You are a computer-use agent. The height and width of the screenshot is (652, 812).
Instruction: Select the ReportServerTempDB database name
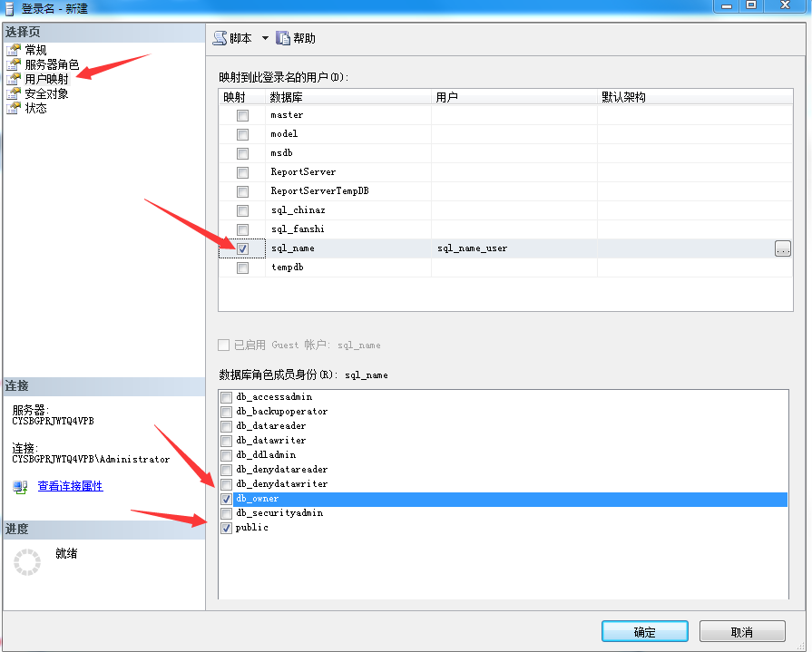pos(320,191)
